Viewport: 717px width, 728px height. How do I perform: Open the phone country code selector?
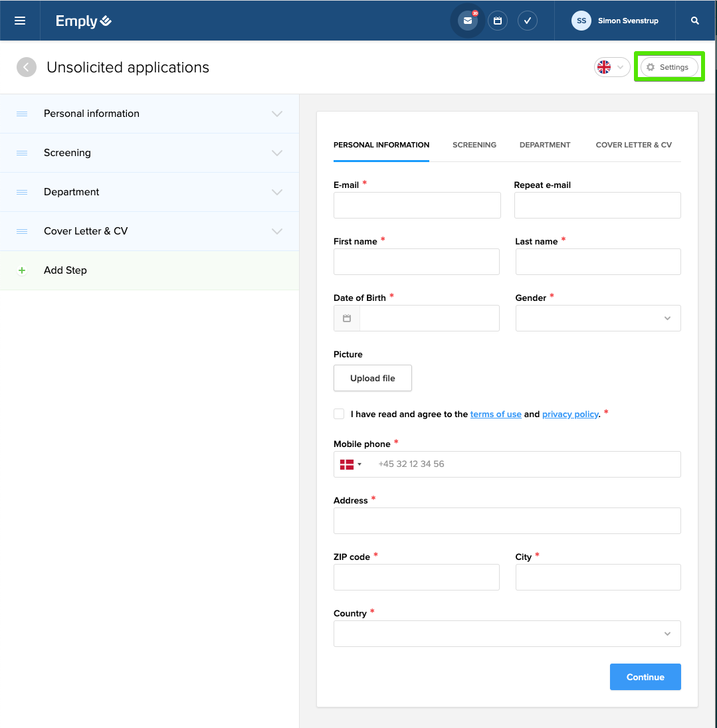pos(350,464)
